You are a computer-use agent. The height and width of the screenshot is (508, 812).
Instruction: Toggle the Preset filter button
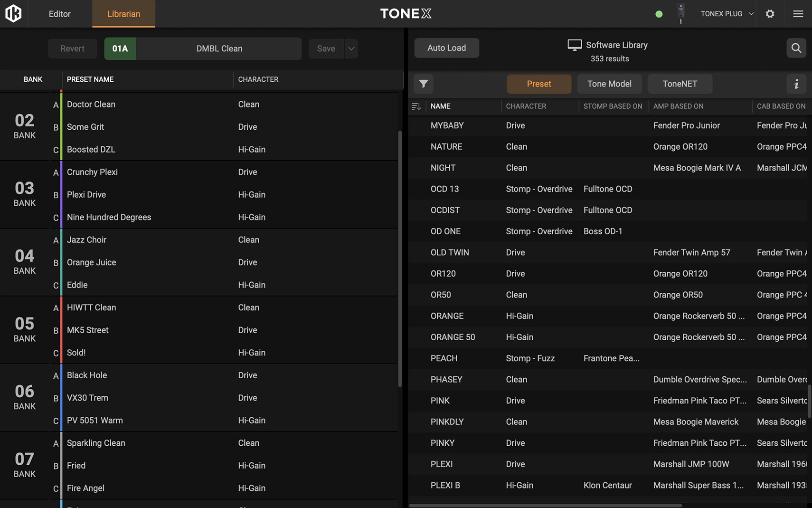pyautogui.click(x=538, y=84)
